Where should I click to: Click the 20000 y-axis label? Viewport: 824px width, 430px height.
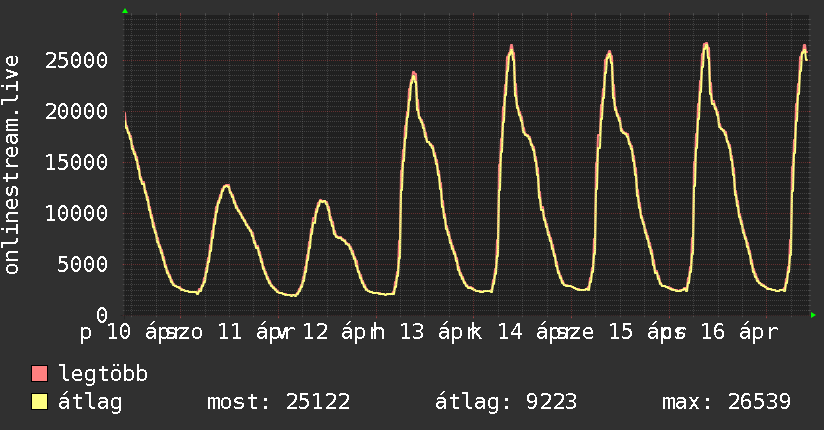[77, 111]
